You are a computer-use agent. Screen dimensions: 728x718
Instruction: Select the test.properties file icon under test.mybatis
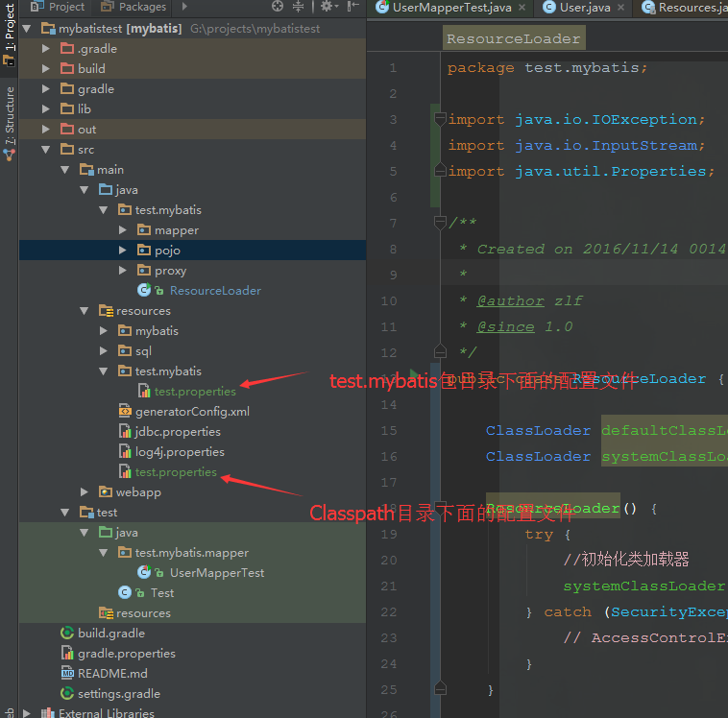pyautogui.click(x=144, y=392)
